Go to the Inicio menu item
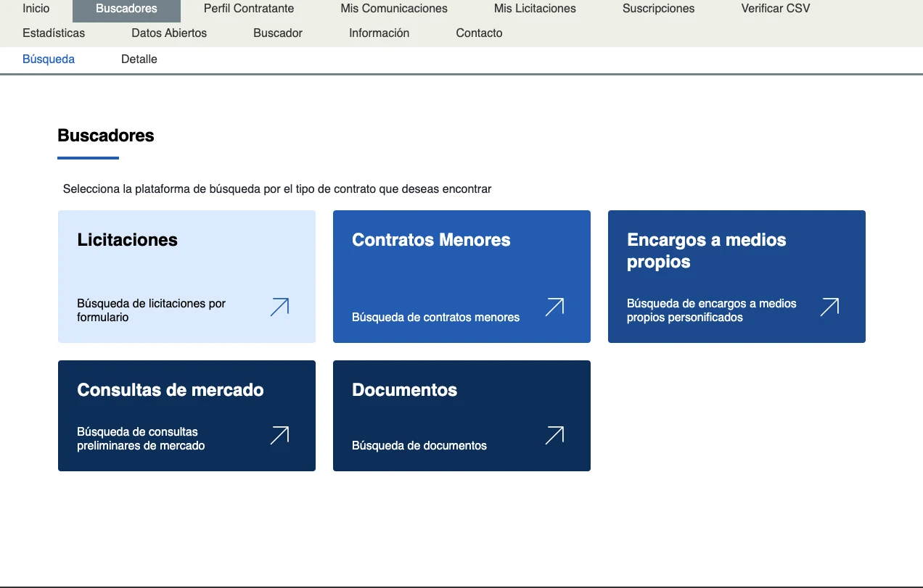 [x=36, y=9]
